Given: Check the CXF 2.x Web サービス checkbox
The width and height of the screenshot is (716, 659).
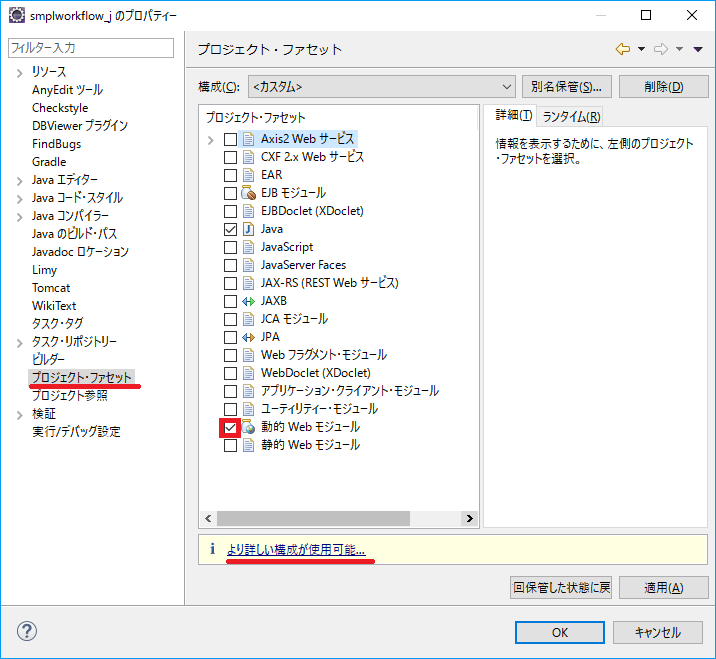Looking at the screenshot, I should pyautogui.click(x=230, y=157).
